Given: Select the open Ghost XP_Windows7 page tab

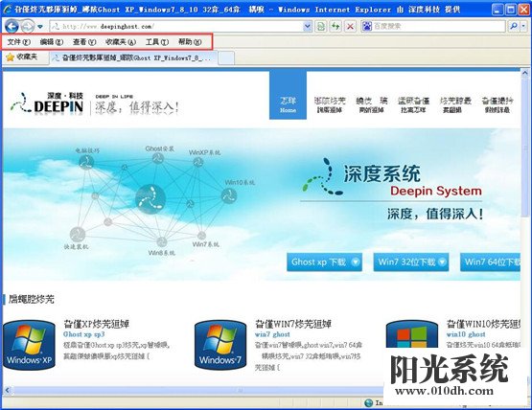Looking at the screenshot, I should [x=133, y=58].
